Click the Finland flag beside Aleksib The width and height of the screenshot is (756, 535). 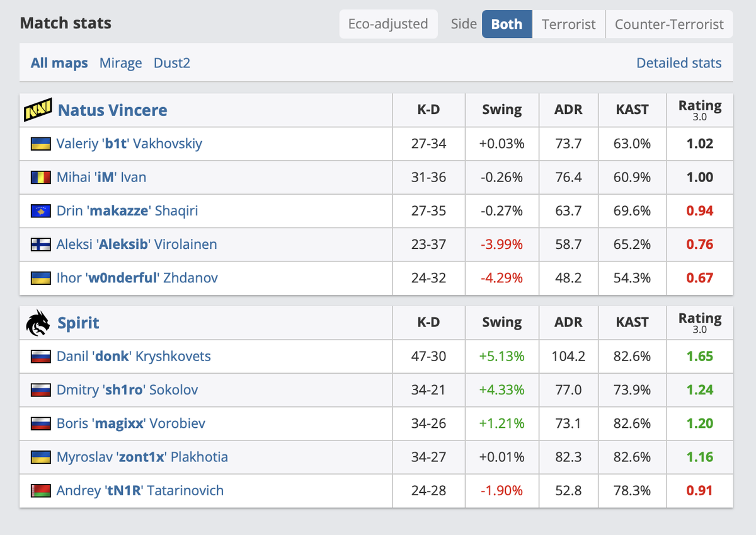[x=40, y=244]
